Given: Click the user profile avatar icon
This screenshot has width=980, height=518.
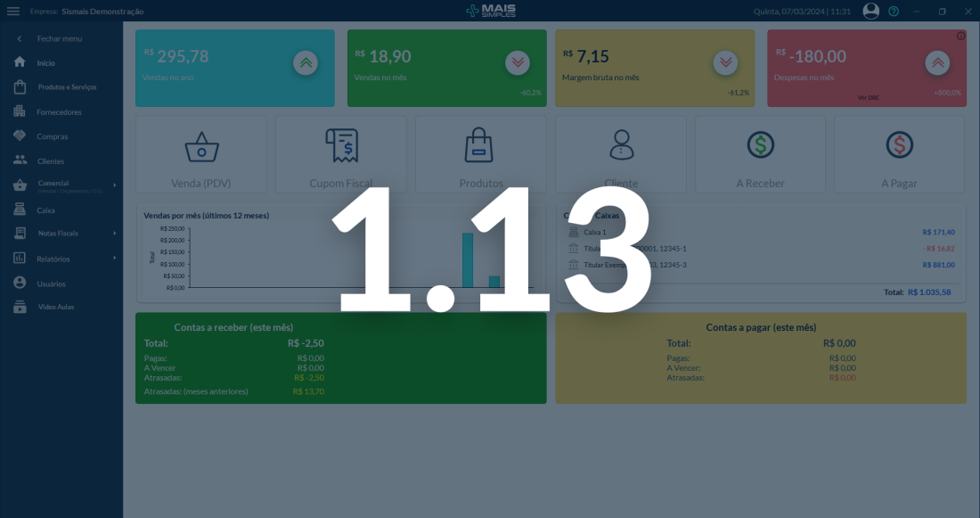Looking at the screenshot, I should click(x=870, y=12).
